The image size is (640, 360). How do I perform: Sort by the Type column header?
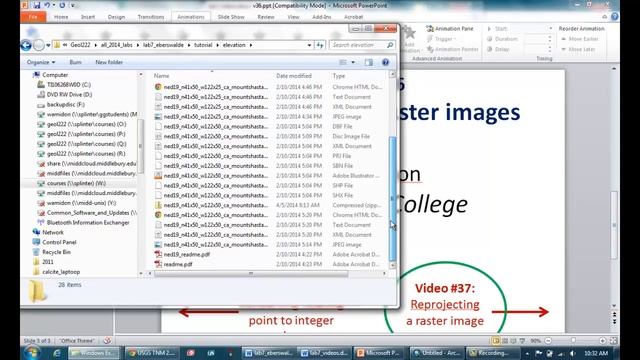(339, 76)
